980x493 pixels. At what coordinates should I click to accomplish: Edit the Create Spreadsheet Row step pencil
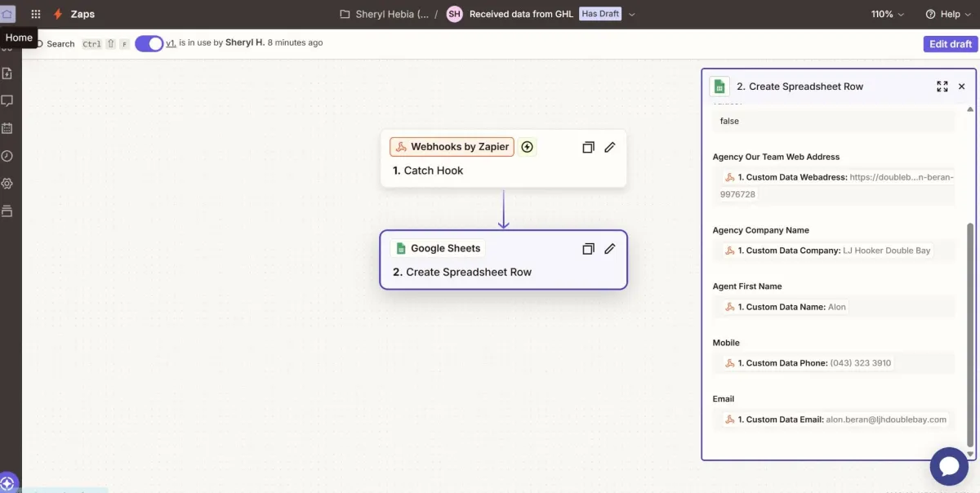click(609, 249)
